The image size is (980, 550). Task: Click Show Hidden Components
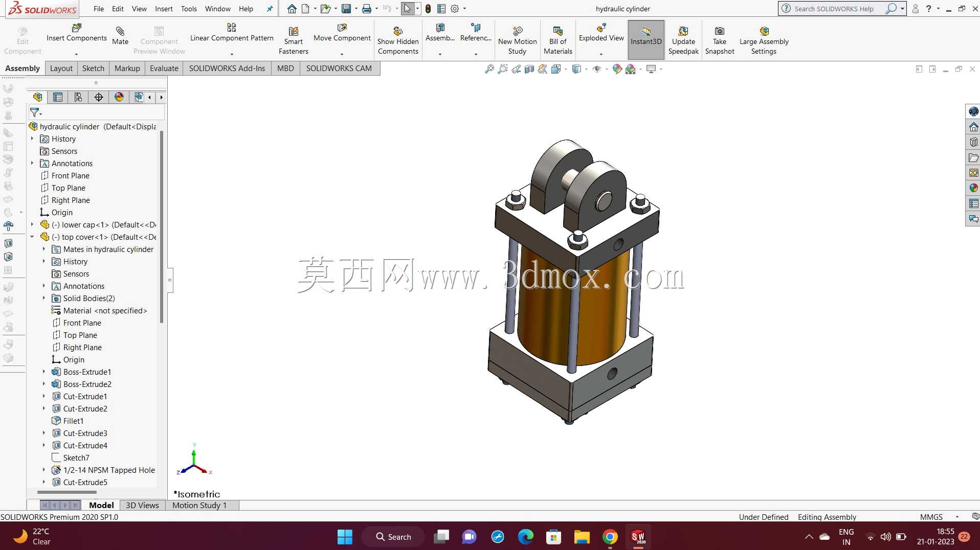398,40
